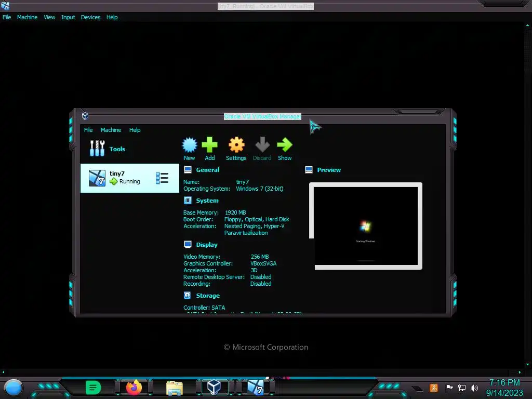This screenshot has width=532, height=399.
Task: Switch to tiny7 VM taskbar button
Action: coord(256,387)
